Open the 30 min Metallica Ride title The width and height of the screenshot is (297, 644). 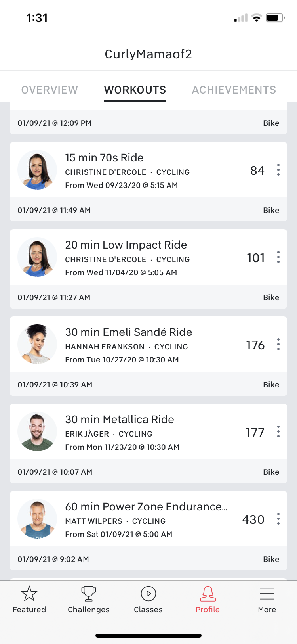[x=120, y=420]
